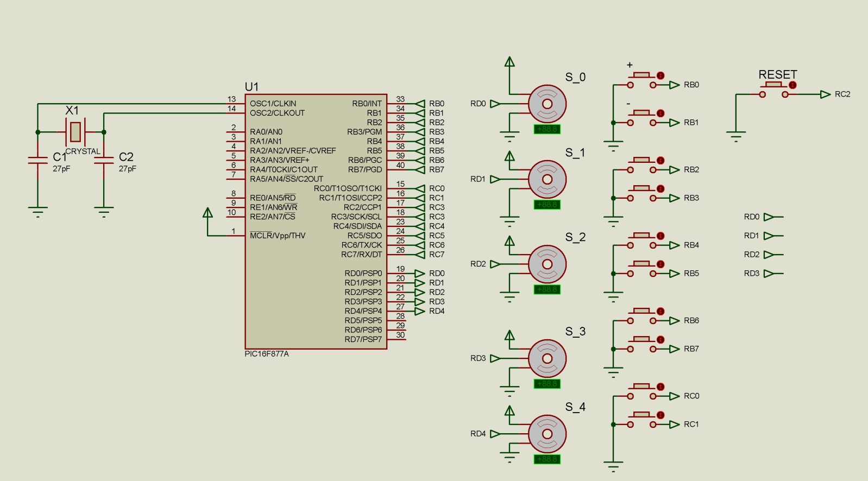The height and width of the screenshot is (481, 868).
Task: Click the push button plunger wired to RB4
Action: (641, 237)
